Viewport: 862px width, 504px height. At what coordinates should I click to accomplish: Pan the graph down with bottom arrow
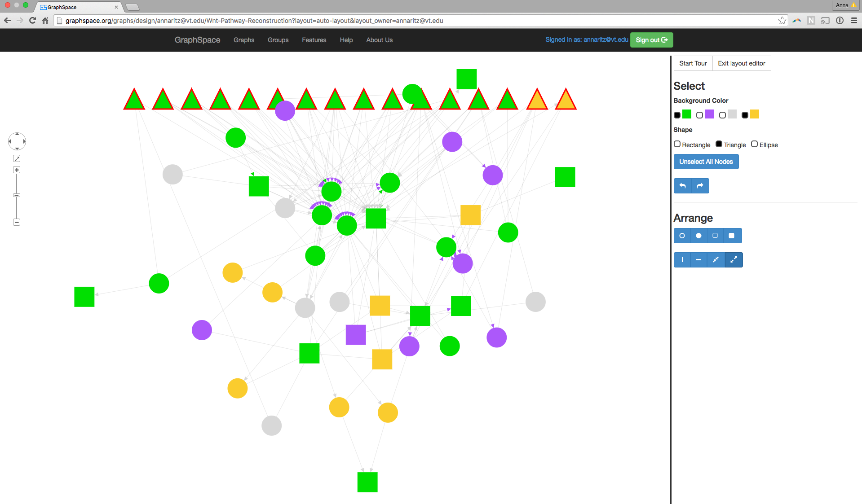point(17,149)
